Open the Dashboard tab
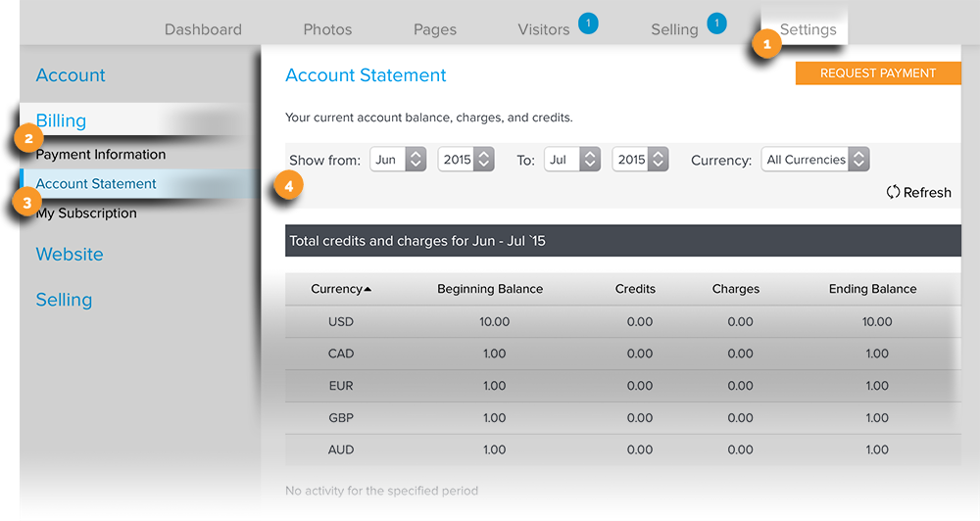 tap(203, 29)
